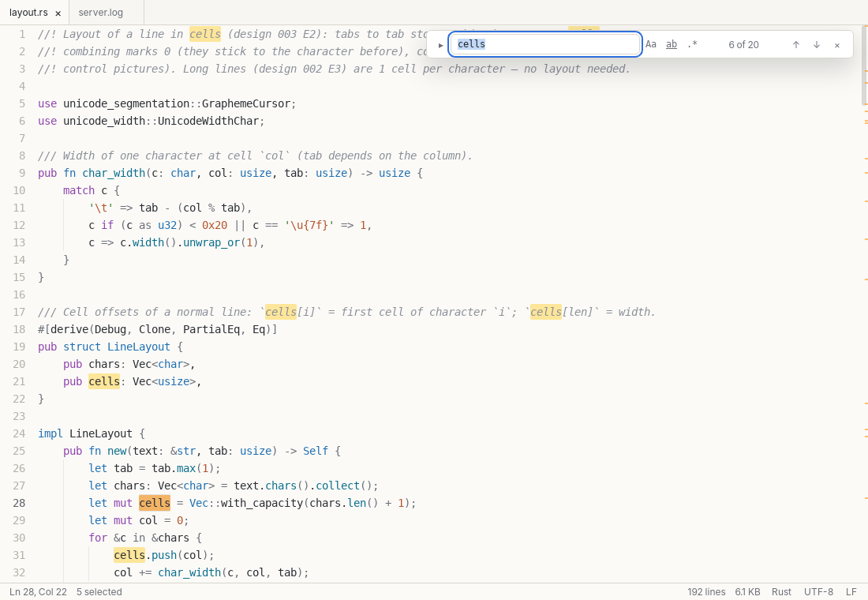
Task: Click '192 lines' in status bar
Action: 706,591
